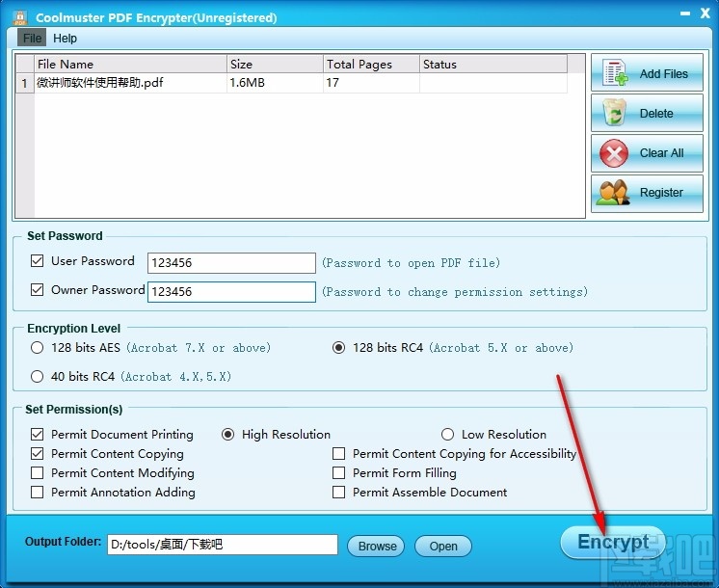Click the Delete button label
The image size is (719, 588).
[x=656, y=114]
